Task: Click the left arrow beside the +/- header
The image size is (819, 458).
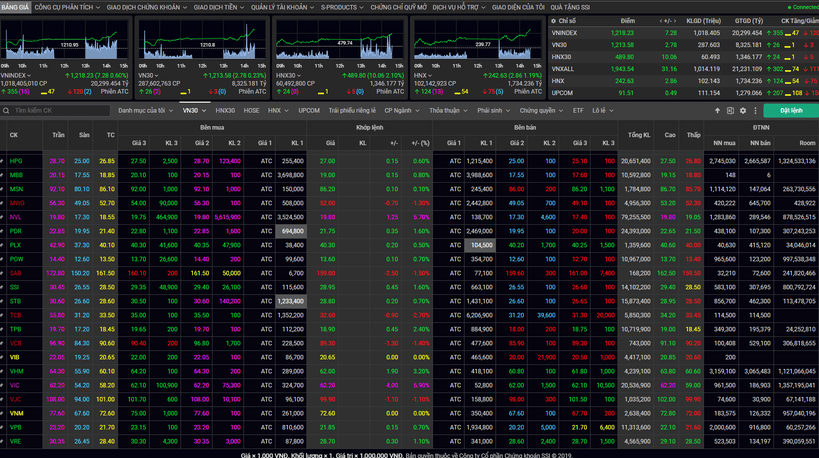Action: tap(661, 21)
